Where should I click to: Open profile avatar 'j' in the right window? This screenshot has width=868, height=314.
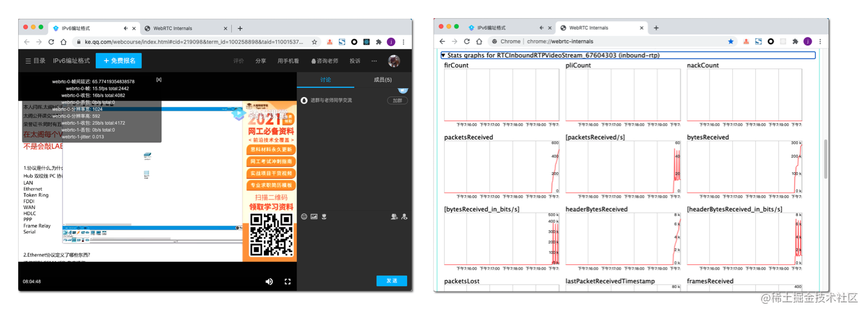pos(808,42)
